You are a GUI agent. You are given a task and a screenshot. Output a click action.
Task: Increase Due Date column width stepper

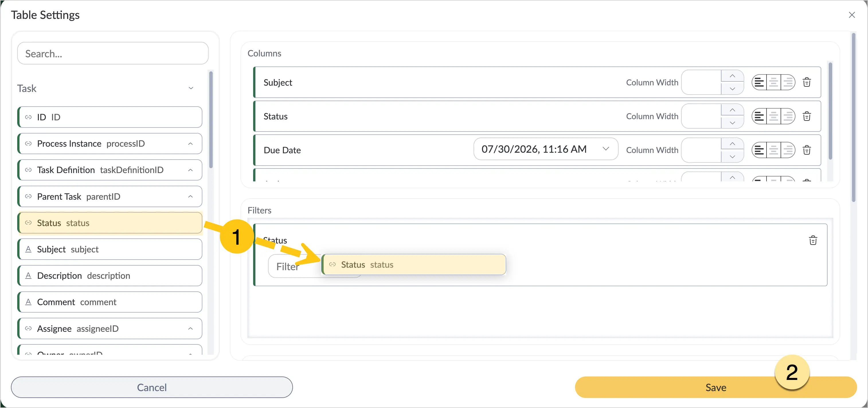(x=732, y=144)
